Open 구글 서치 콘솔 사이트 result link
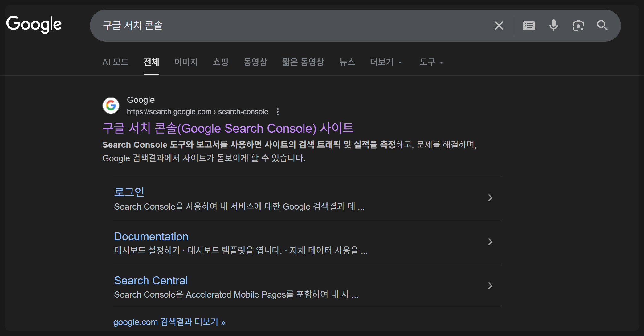 click(228, 128)
